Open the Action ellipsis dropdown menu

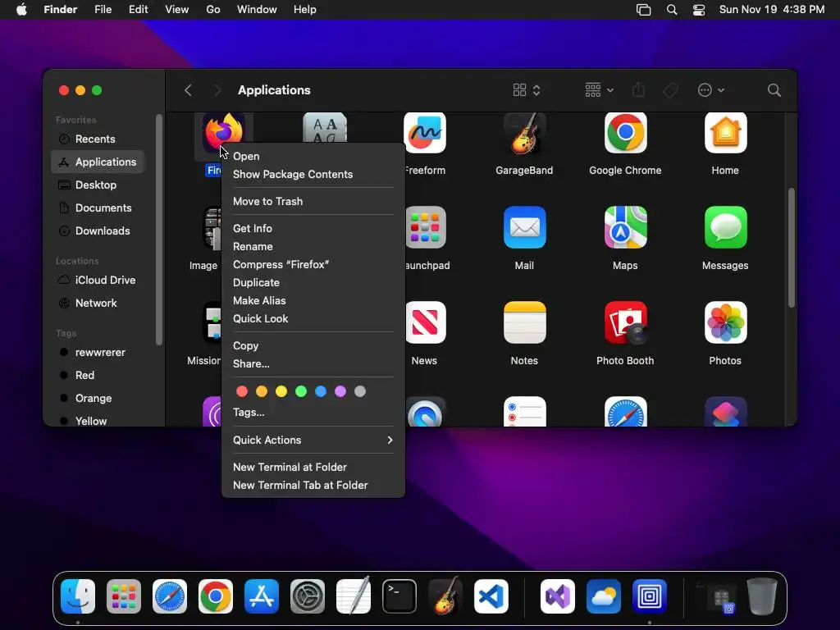pyautogui.click(x=711, y=90)
